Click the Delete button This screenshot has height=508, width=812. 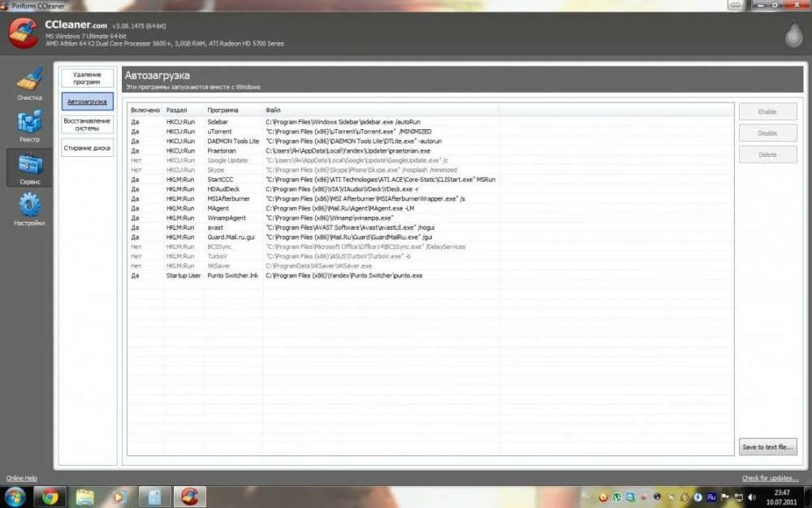[767, 154]
